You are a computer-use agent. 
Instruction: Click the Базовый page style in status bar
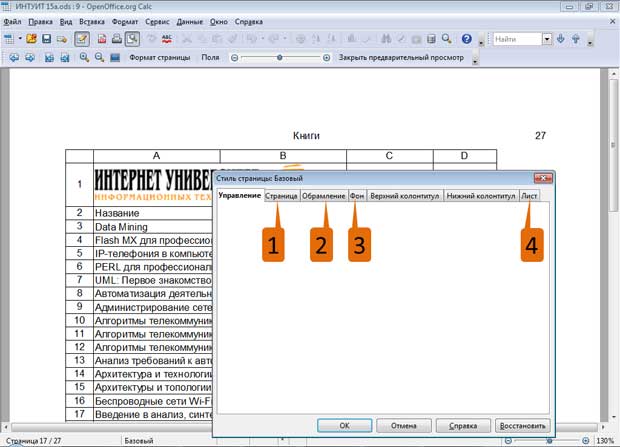coord(139,441)
